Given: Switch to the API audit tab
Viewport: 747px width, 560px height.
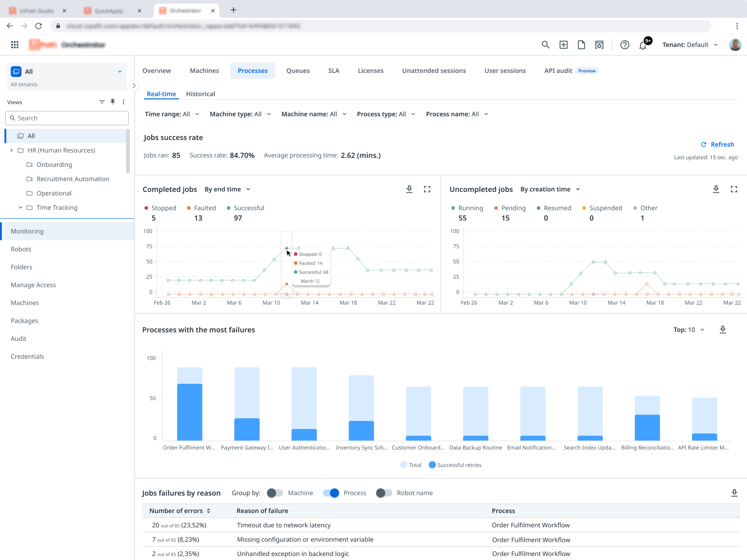Looking at the screenshot, I should point(571,71).
